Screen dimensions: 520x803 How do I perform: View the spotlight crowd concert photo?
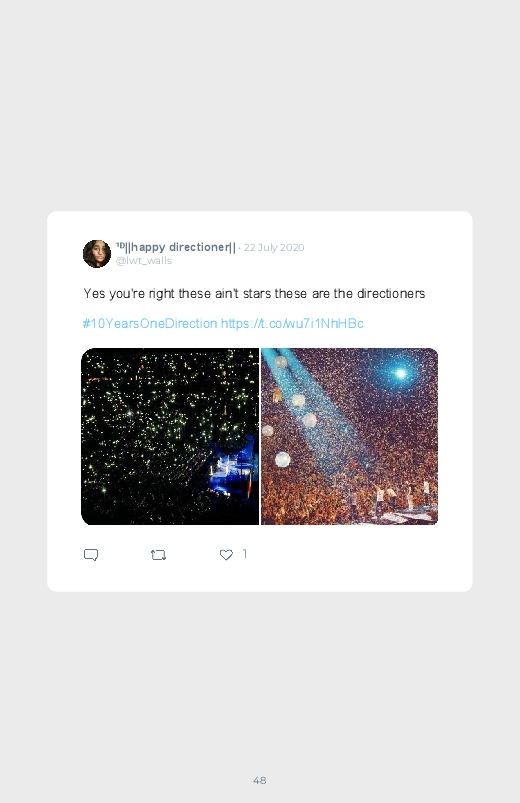349,436
